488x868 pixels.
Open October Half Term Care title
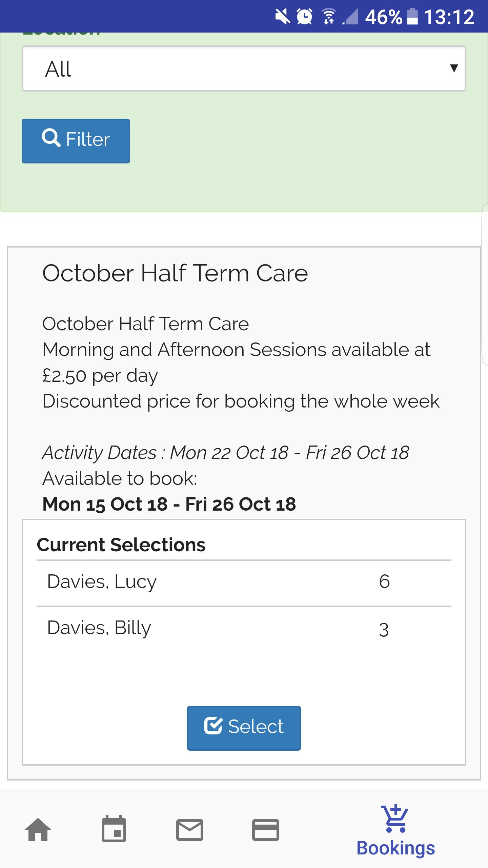[175, 273]
